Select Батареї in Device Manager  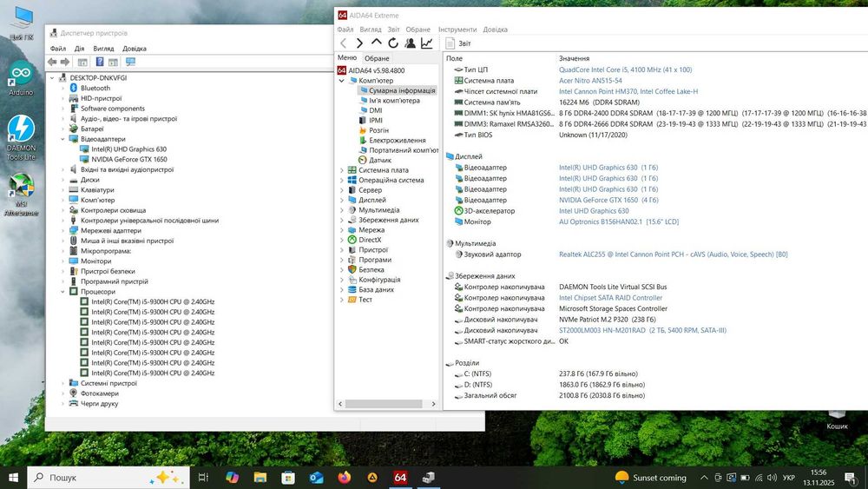[x=92, y=129]
